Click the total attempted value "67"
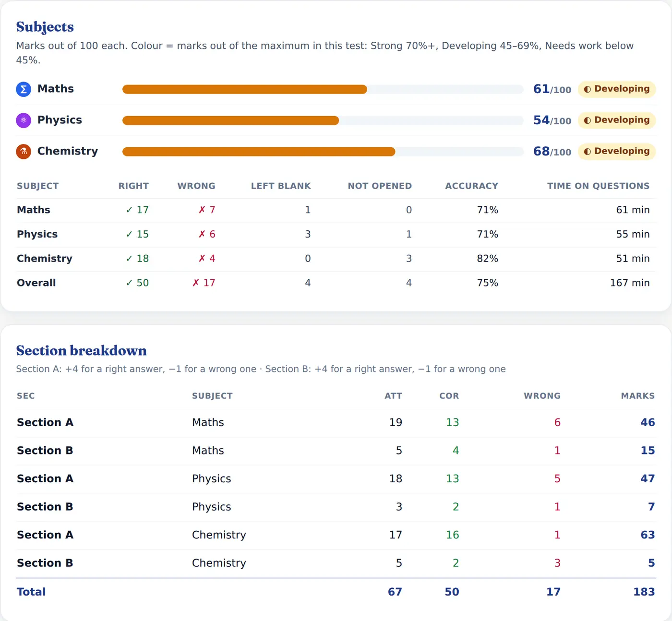672x621 pixels. (395, 592)
